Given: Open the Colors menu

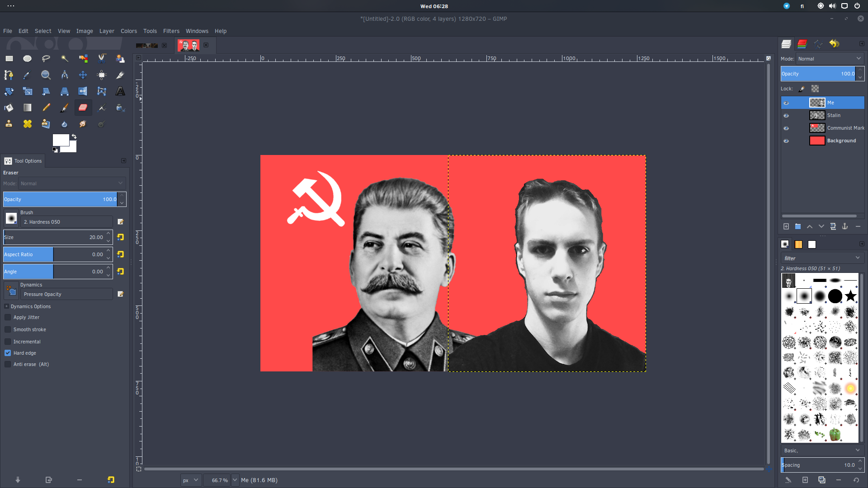Looking at the screenshot, I should click(x=129, y=31).
